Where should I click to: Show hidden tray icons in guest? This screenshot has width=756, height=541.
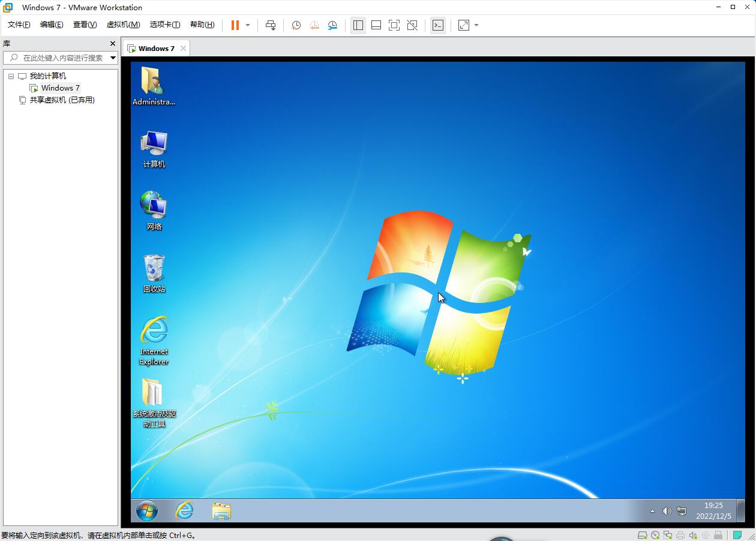click(652, 512)
